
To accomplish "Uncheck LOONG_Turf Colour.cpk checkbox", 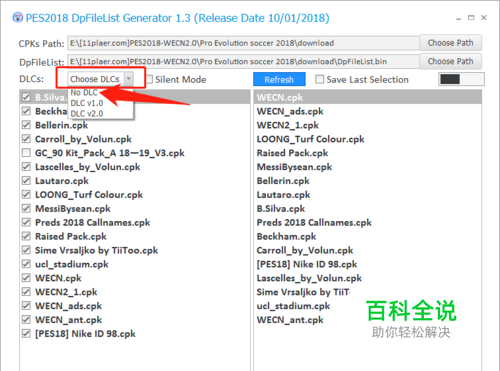I will [x=26, y=194].
